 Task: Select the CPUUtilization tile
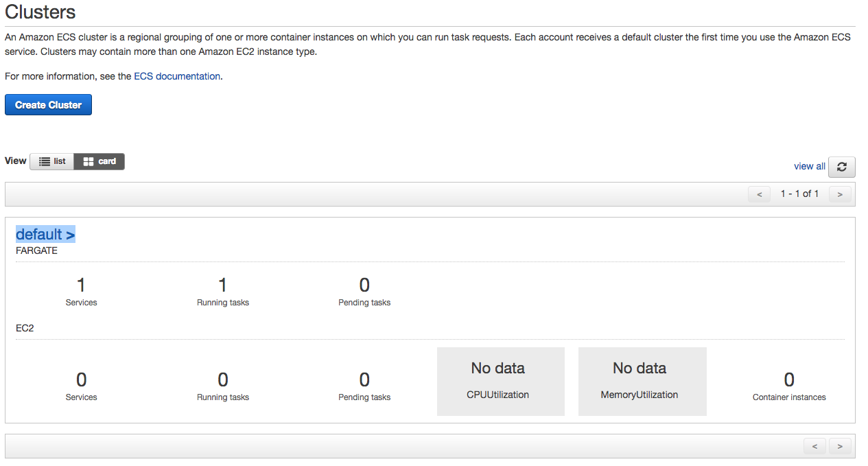(x=500, y=381)
